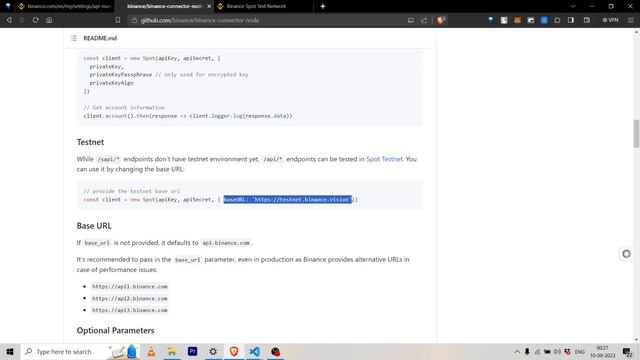The width and height of the screenshot is (640, 360).
Task: Click the https://api3.binance.com list item
Action: [x=130, y=310]
